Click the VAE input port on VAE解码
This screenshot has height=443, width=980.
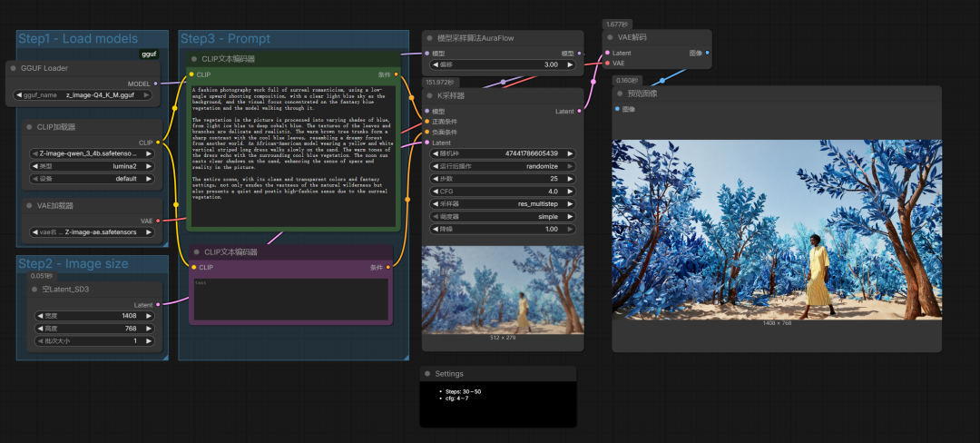point(607,64)
